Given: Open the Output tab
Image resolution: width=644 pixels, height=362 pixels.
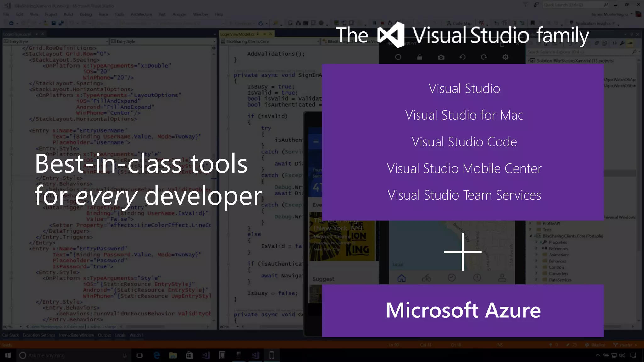Looking at the screenshot, I should point(104,335).
